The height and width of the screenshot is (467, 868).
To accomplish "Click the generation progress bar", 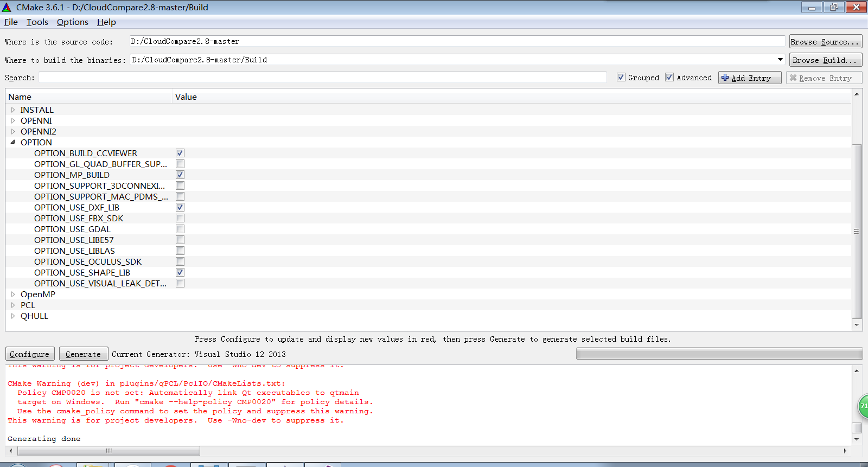I will pos(719,354).
